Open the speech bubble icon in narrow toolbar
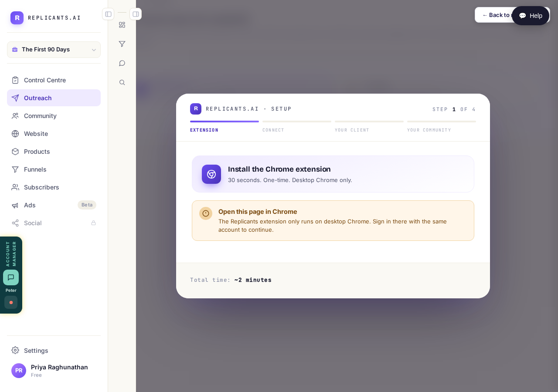Screen dimensions: 558x392 tap(122, 63)
